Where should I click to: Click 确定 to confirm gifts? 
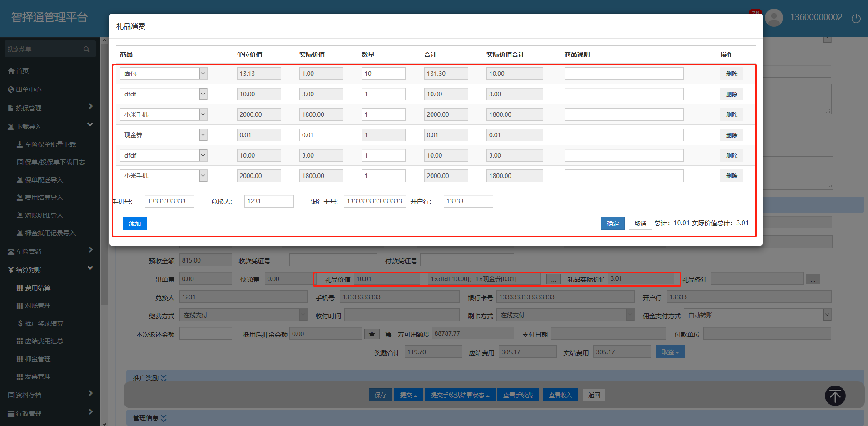click(612, 223)
